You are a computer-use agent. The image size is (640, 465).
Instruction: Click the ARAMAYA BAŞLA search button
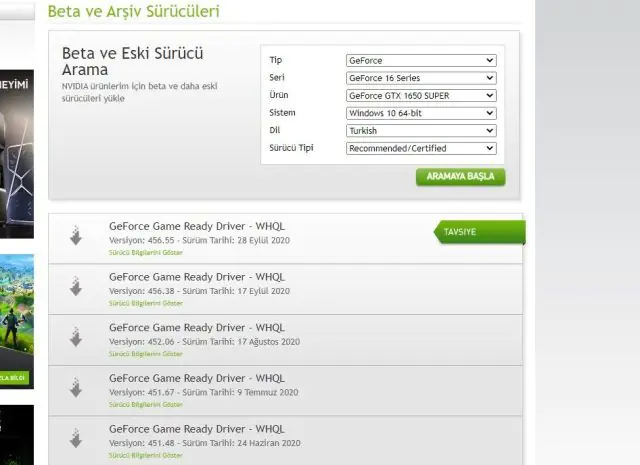click(460, 177)
